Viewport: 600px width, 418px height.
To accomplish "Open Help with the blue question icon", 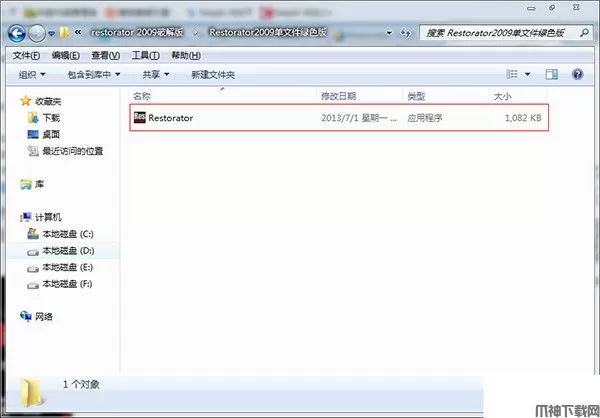I will 577,74.
